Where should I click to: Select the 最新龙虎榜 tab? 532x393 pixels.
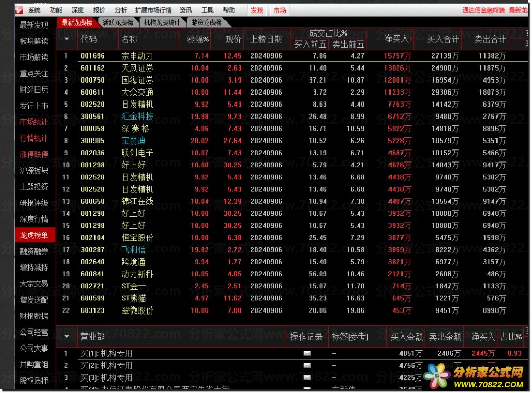click(x=77, y=22)
